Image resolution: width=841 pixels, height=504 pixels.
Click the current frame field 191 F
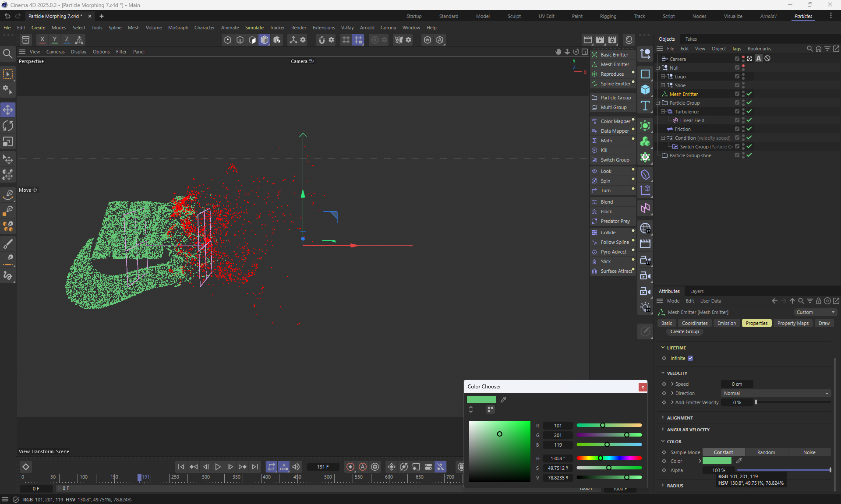(x=323, y=467)
